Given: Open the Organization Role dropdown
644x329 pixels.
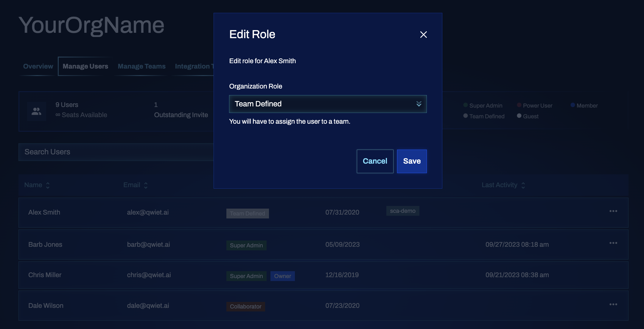Looking at the screenshot, I should [x=328, y=104].
